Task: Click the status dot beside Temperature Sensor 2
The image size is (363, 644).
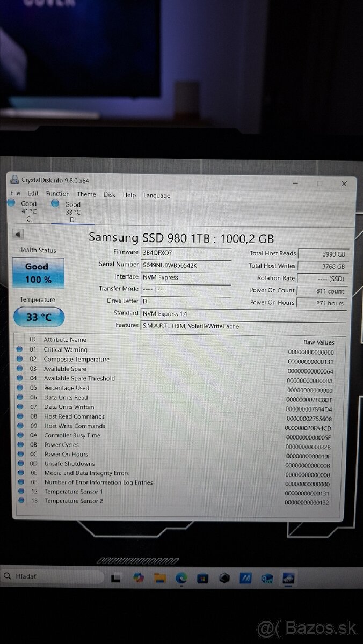Action: tap(21, 500)
